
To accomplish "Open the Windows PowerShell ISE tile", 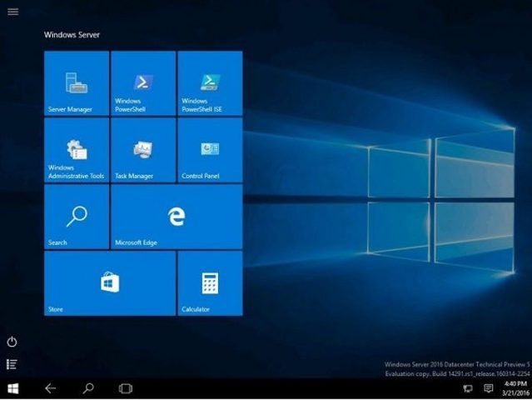I will (x=210, y=83).
